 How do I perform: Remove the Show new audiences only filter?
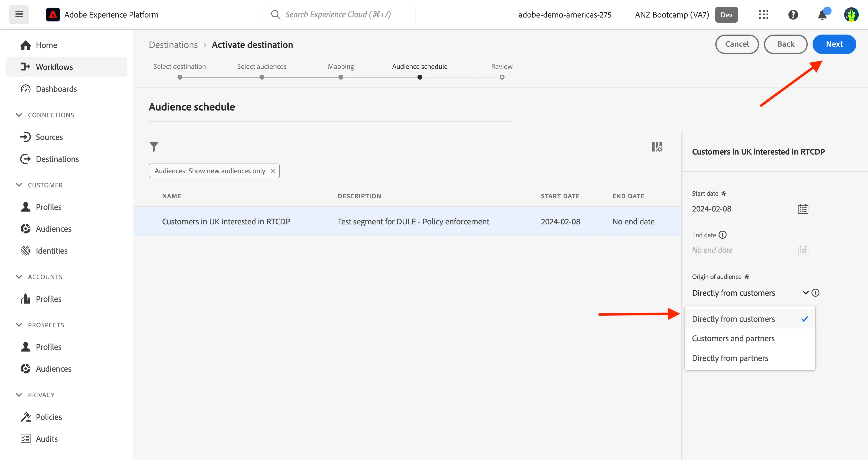(x=273, y=171)
